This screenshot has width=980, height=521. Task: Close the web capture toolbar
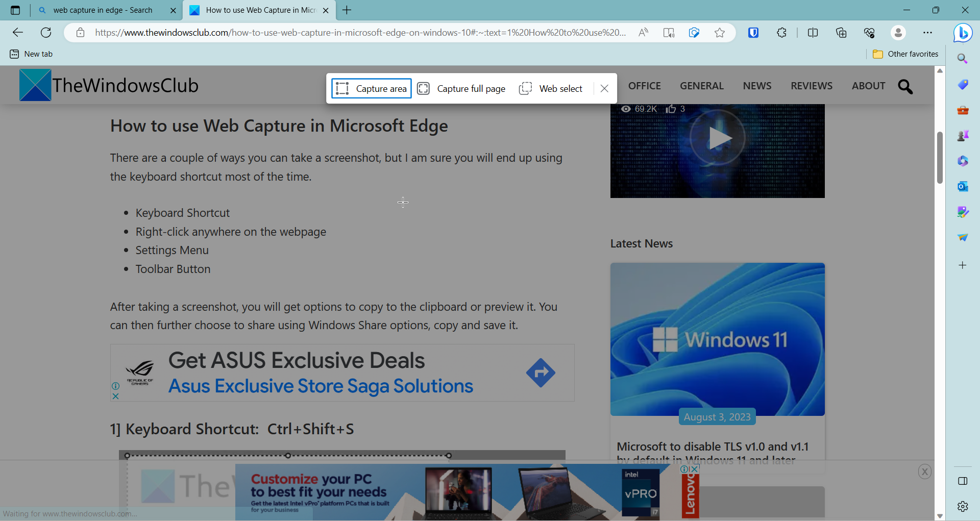point(604,89)
